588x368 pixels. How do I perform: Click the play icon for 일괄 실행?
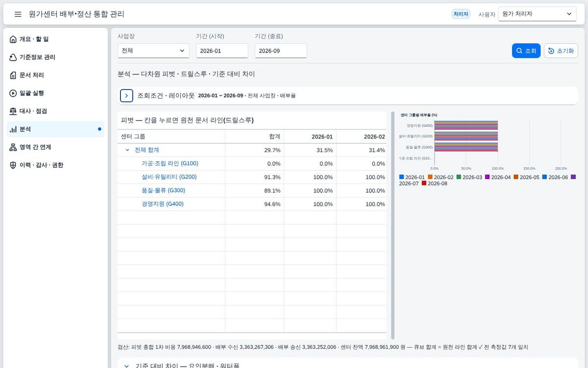click(13, 93)
